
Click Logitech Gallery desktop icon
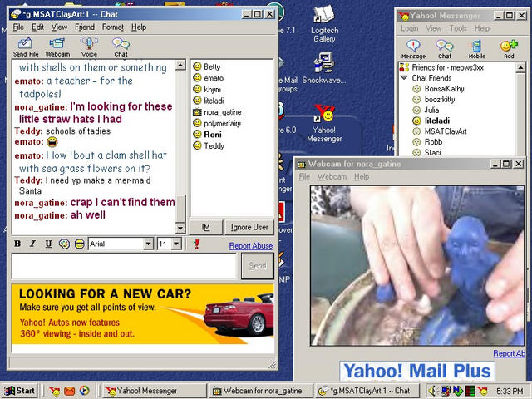coord(324,24)
